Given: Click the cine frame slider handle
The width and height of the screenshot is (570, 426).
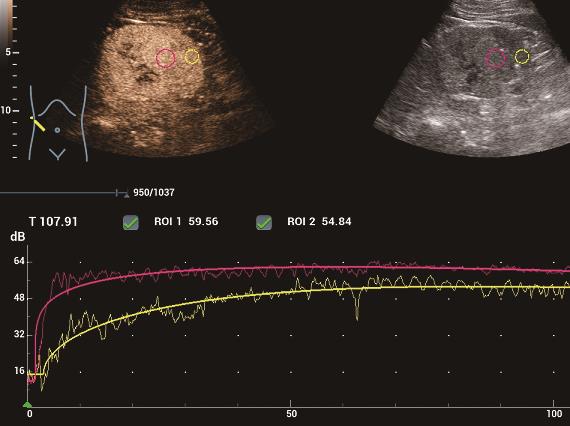Looking at the screenshot, I should pos(117,193).
